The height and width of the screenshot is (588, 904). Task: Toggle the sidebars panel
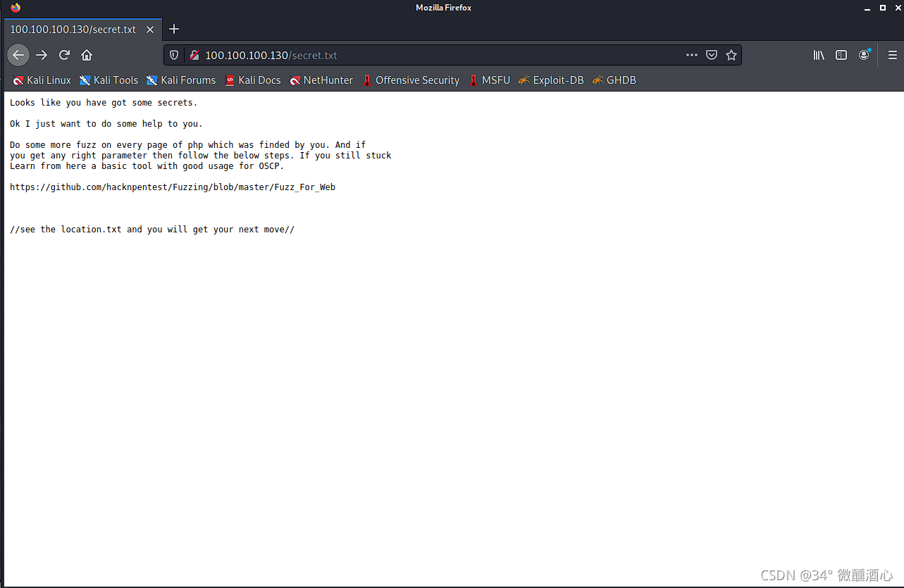tap(841, 55)
